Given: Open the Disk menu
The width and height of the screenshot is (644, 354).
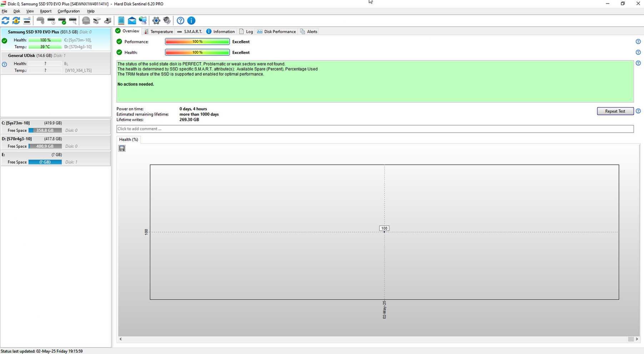Looking at the screenshot, I should [17, 11].
